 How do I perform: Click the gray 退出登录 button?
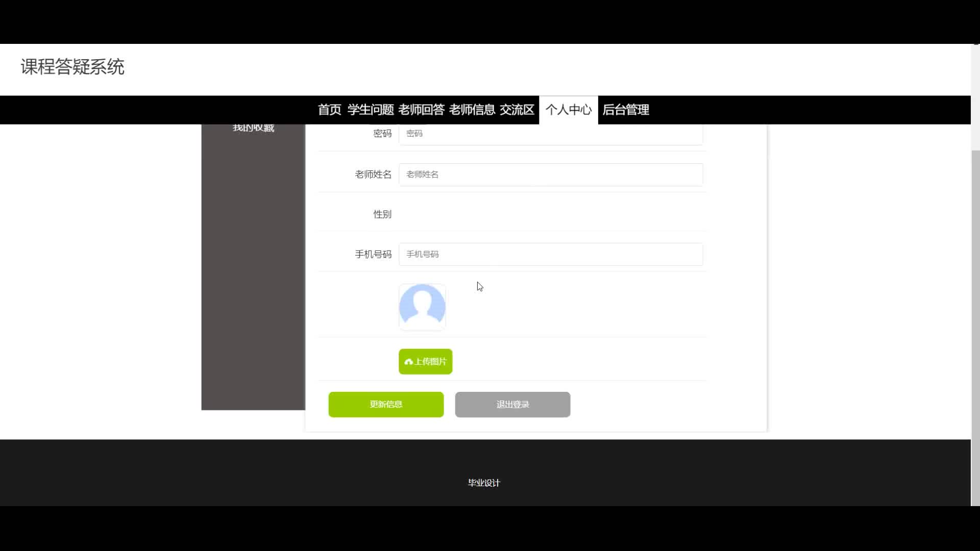(512, 405)
